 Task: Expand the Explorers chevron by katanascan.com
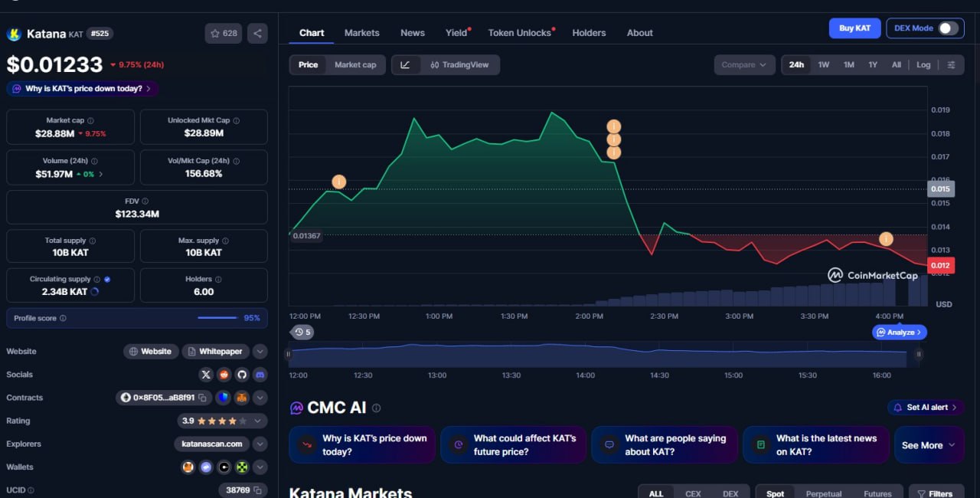coord(260,444)
